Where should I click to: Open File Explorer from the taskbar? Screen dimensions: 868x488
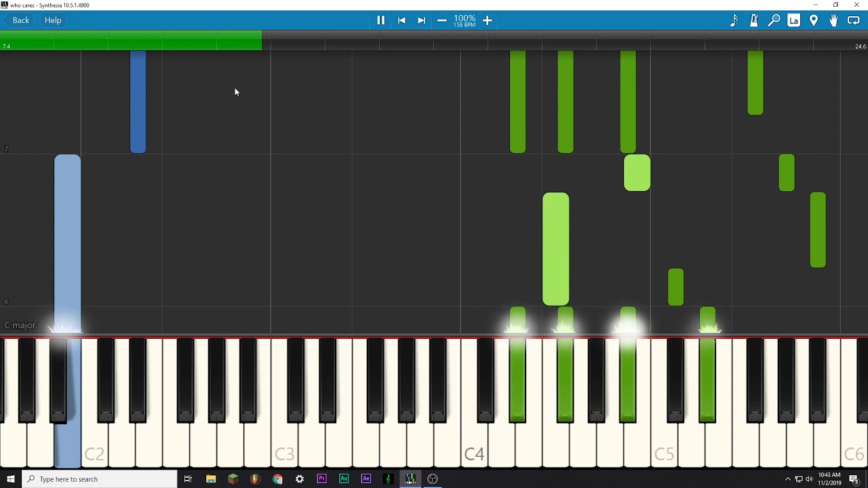tap(211, 479)
